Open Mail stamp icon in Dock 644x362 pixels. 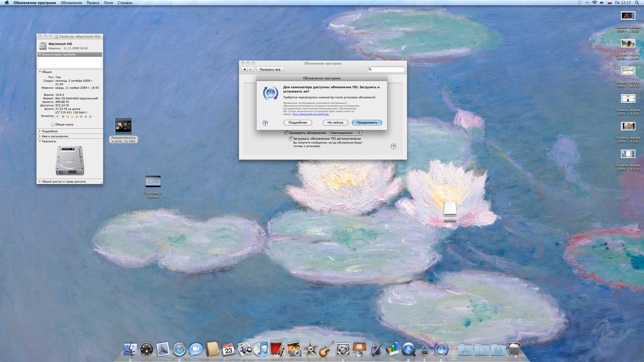pos(163,349)
